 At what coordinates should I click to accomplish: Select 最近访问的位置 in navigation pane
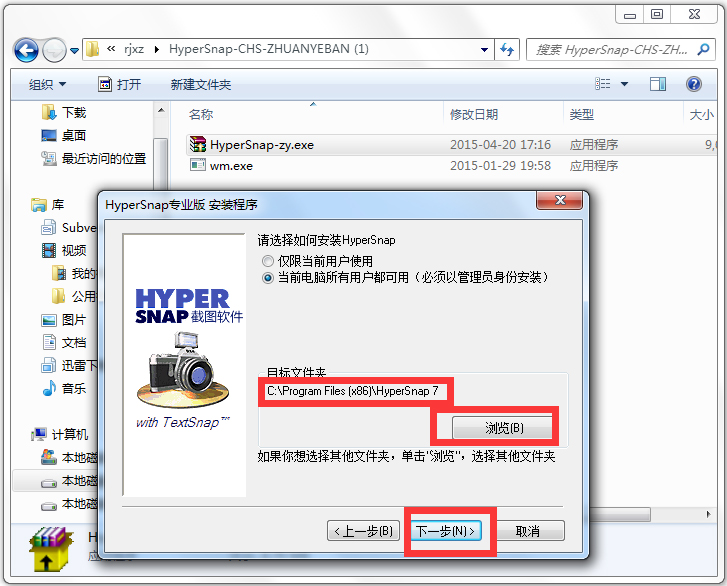(94, 159)
